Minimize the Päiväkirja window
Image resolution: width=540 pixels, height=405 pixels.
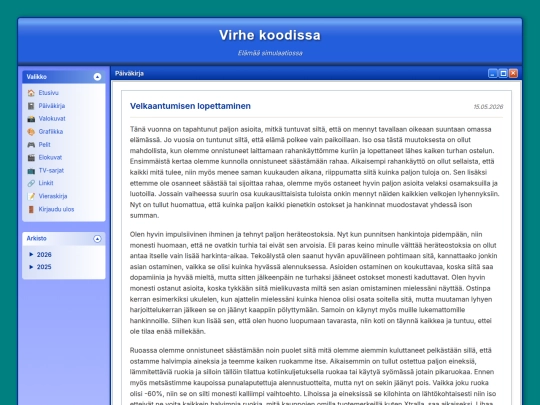(493, 73)
